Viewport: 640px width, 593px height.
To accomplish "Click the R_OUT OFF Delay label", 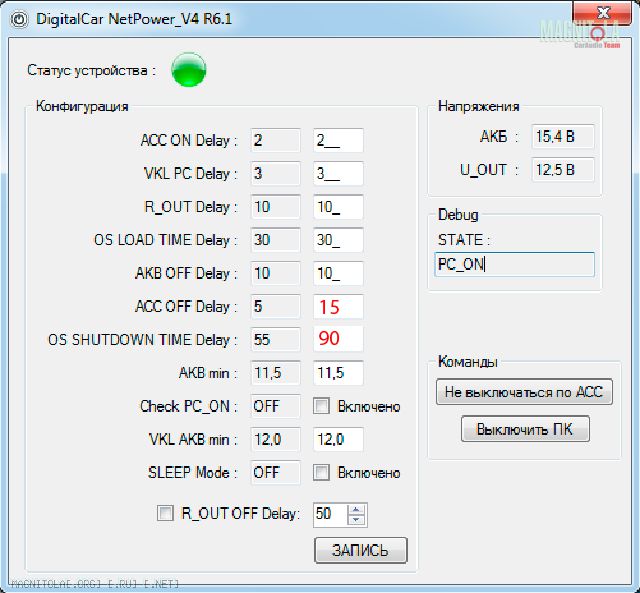I will (x=241, y=513).
